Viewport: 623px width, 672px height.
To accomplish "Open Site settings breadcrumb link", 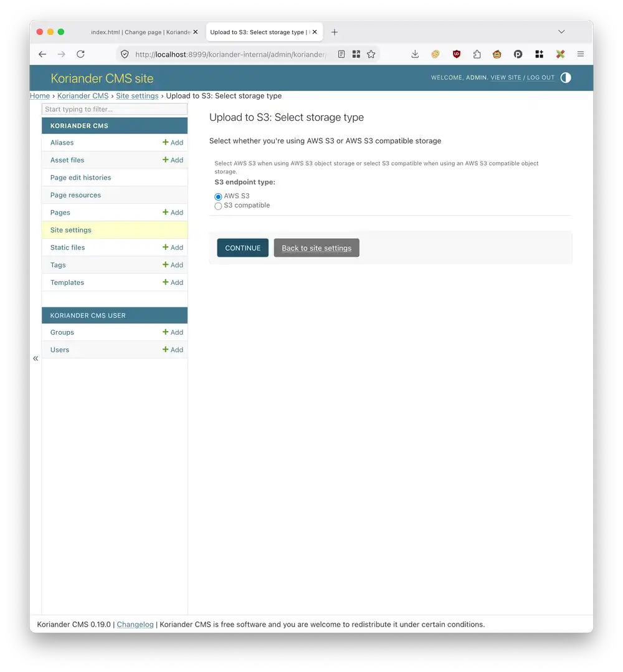I will click(137, 96).
